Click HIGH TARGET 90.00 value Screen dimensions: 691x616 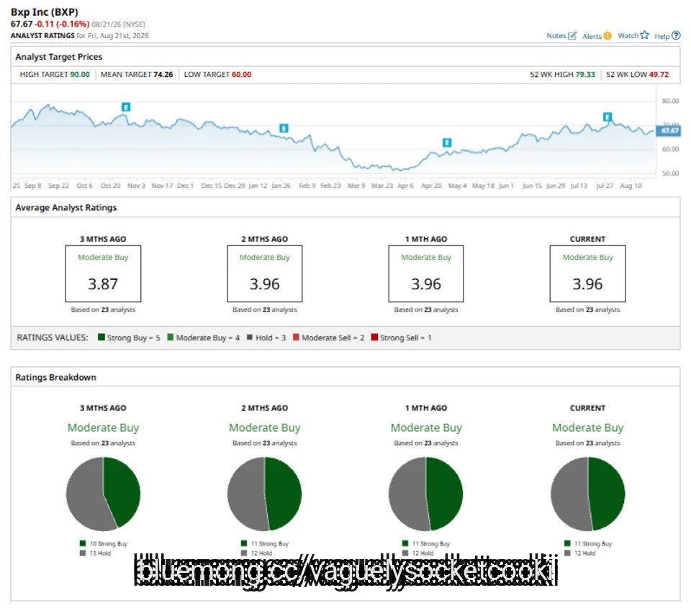point(80,74)
